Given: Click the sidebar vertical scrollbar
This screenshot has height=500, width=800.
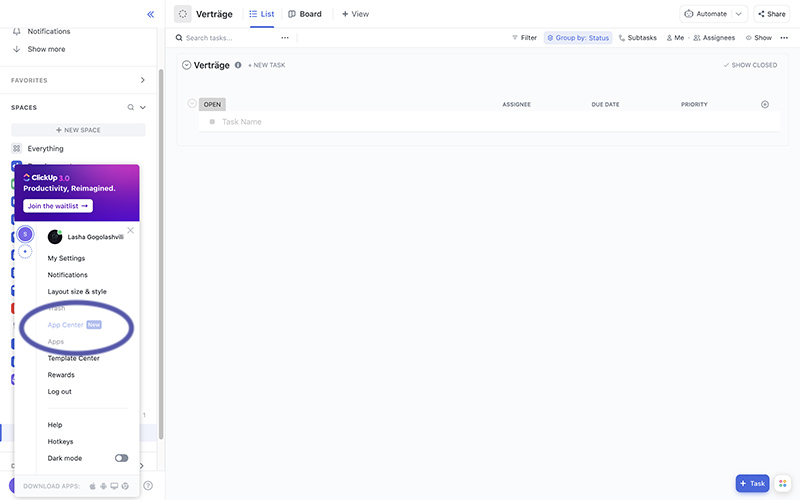Looking at the screenshot, I should [161, 254].
